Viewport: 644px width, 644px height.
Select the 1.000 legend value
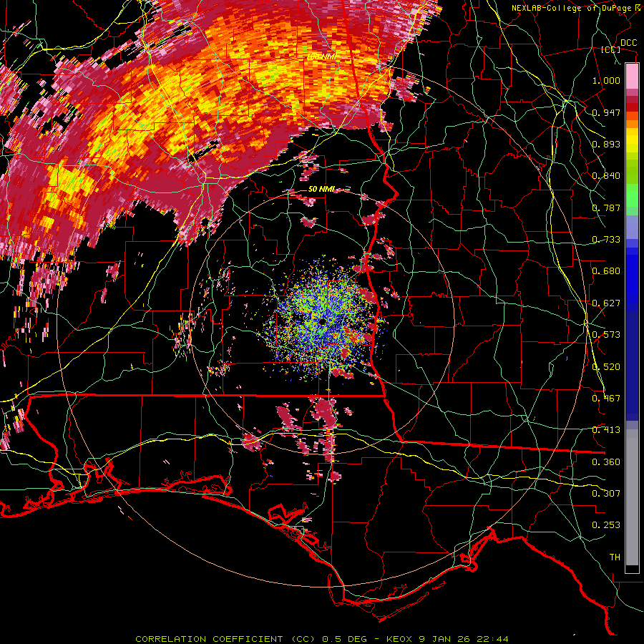tap(606, 80)
